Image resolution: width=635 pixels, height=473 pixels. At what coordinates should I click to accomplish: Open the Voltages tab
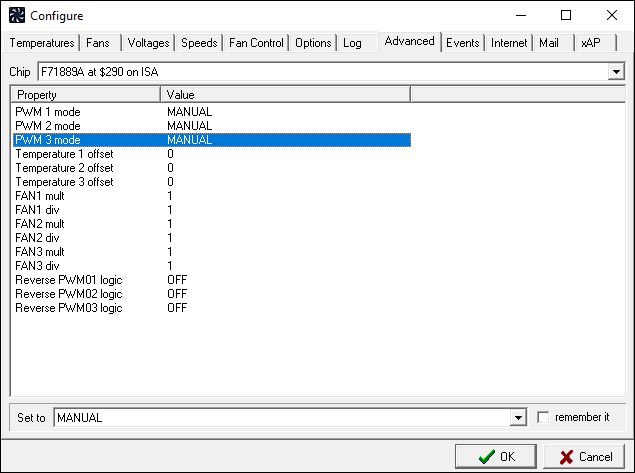[x=148, y=43]
